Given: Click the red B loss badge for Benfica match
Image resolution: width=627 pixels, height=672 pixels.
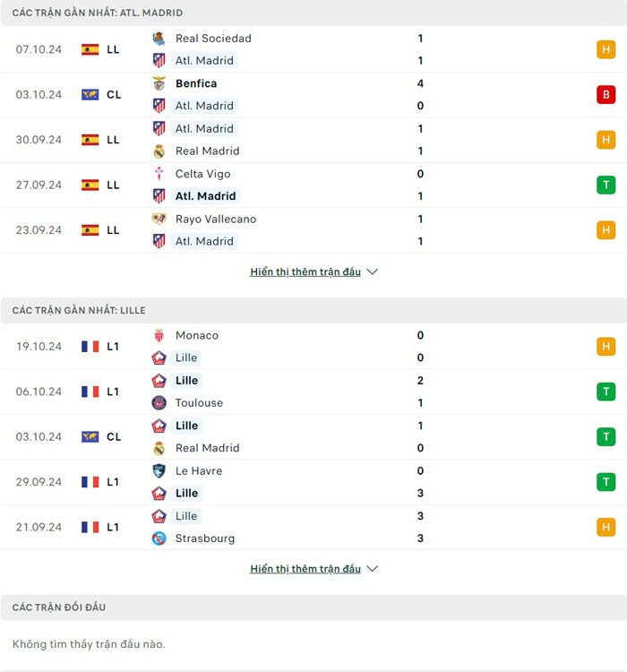Looking at the screenshot, I should (x=606, y=95).
